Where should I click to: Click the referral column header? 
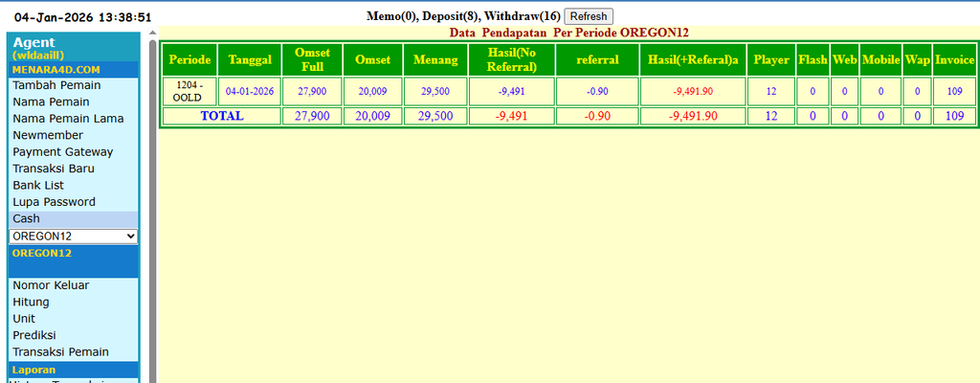click(597, 60)
